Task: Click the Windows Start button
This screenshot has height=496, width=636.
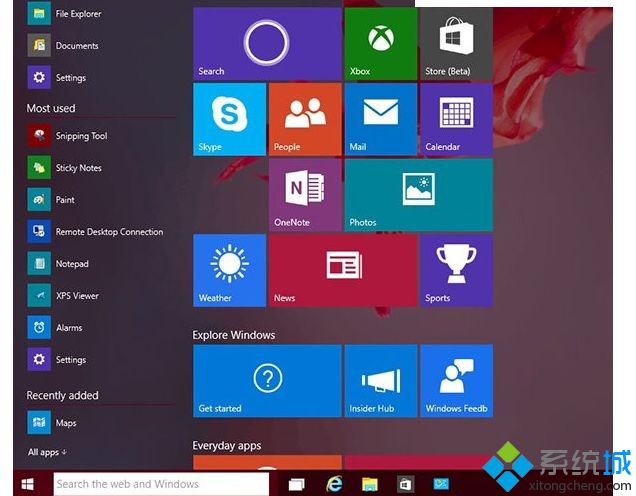Action: pyautogui.click(x=28, y=484)
